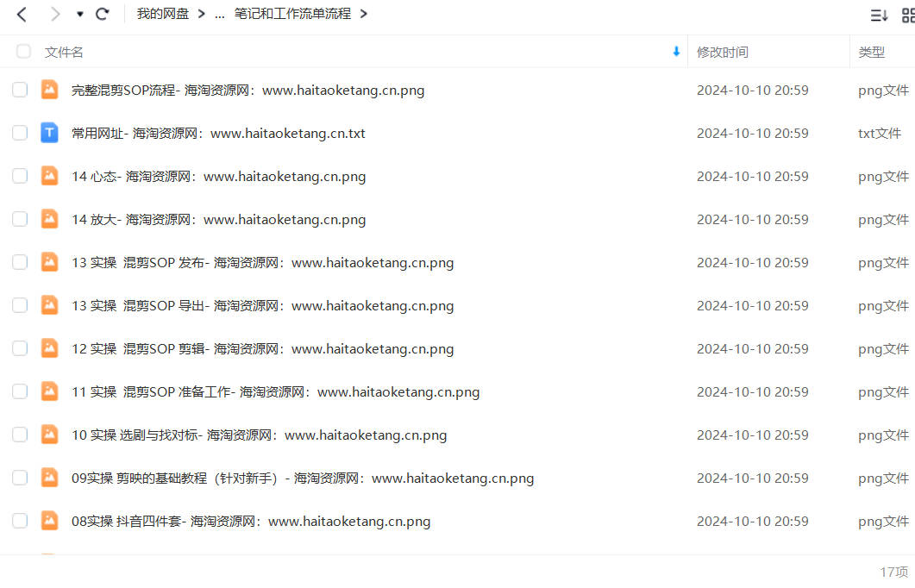Select file name 09实操 剪映的基础教程（针对新手）
The height and width of the screenshot is (588, 915).
click(303, 479)
